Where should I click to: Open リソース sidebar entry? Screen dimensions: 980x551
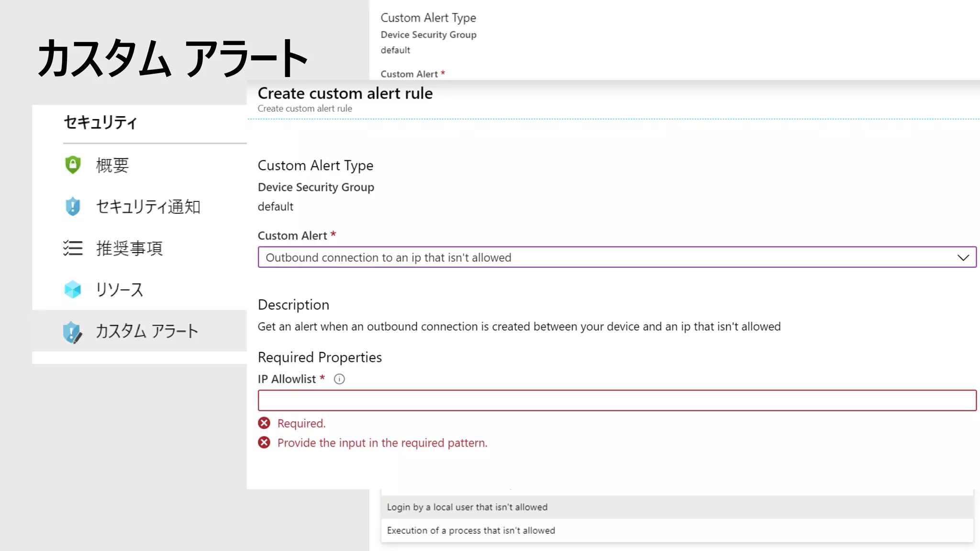tap(120, 290)
